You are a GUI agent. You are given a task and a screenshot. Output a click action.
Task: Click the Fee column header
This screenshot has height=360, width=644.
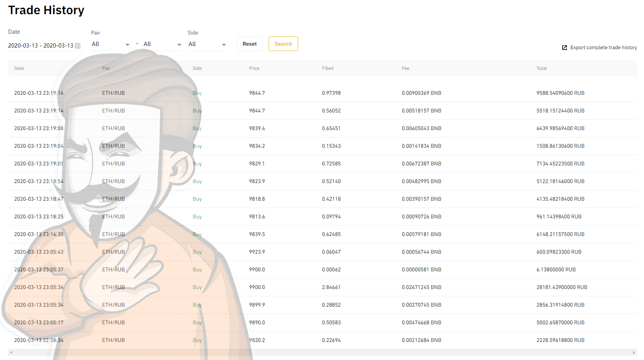405,68
